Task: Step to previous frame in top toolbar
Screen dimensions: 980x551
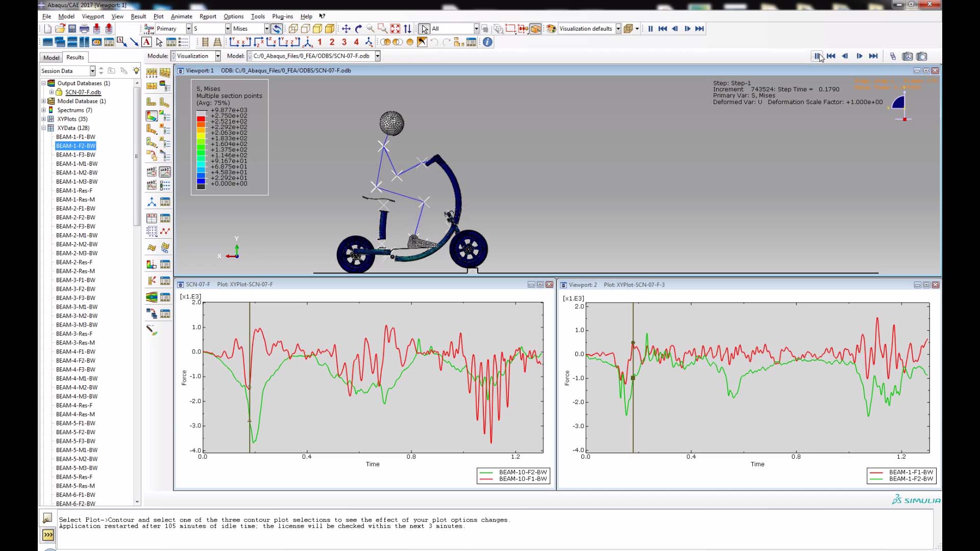Action: pos(675,29)
